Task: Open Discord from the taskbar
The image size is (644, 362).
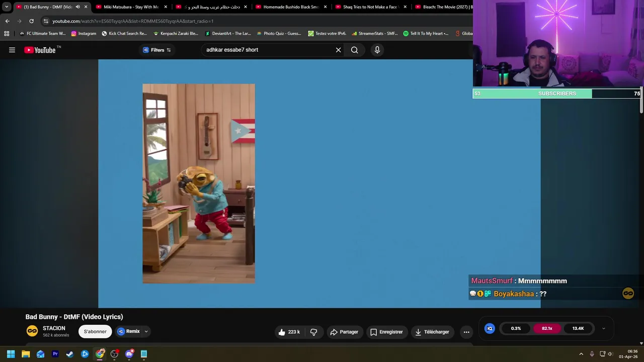Action: (x=129, y=354)
